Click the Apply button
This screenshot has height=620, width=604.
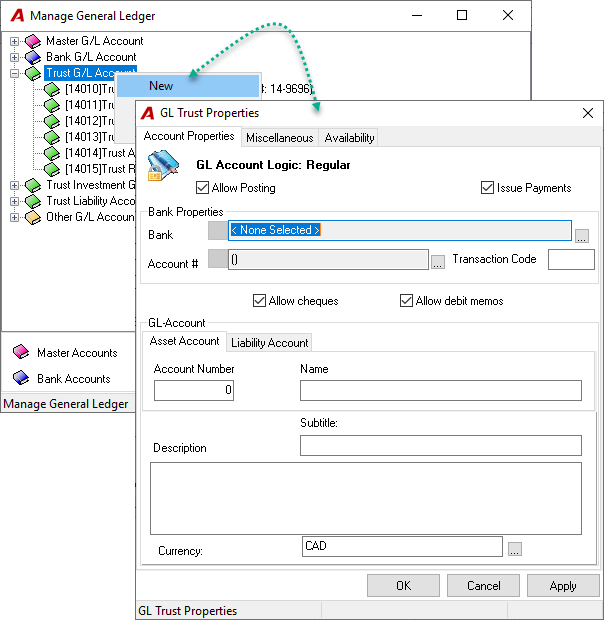tap(563, 585)
